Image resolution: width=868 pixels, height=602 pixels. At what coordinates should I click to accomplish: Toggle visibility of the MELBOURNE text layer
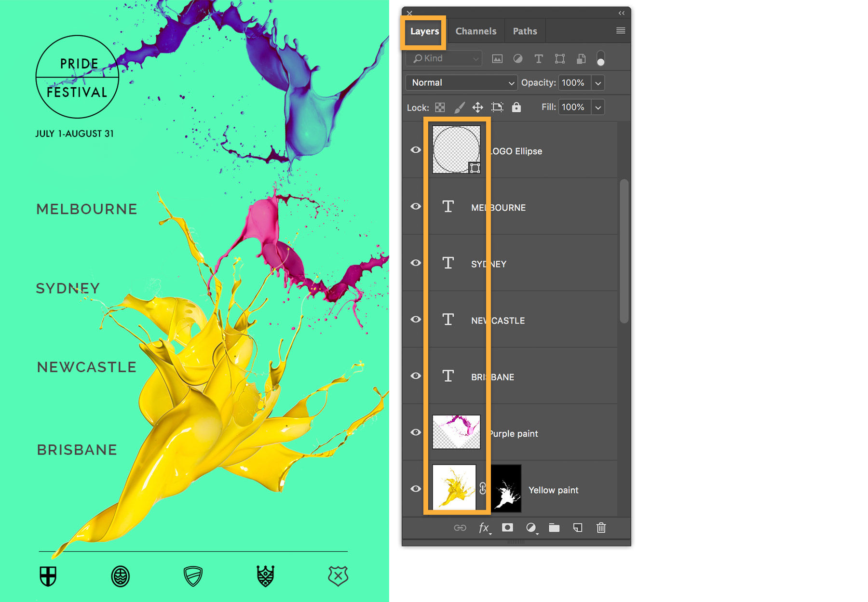coord(415,206)
